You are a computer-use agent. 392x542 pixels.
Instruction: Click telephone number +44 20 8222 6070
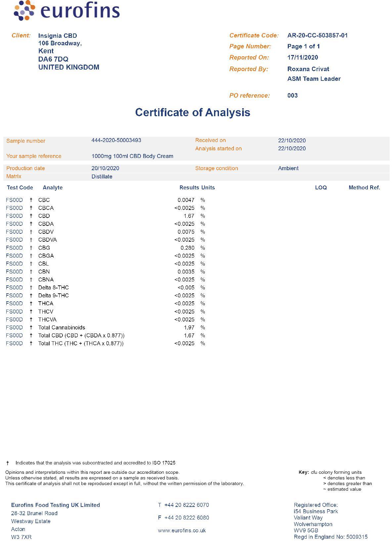[x=187, y=505]
